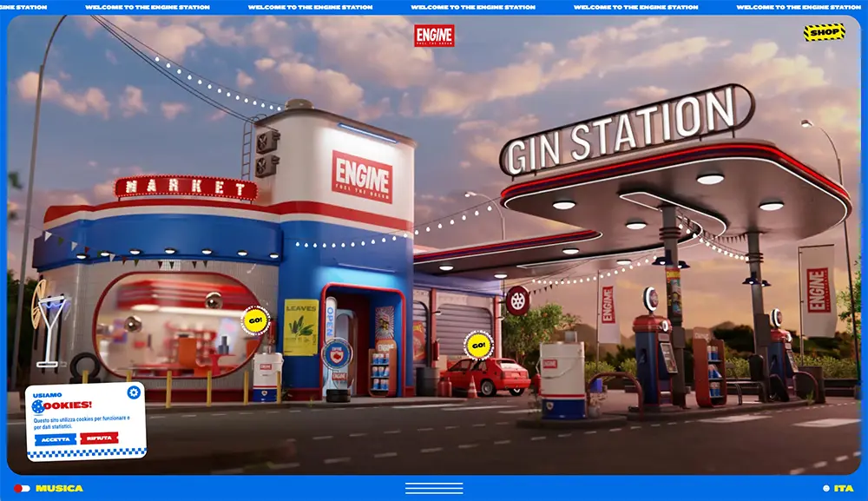This screenshot has height=501, width=868.
Task: Click the "Questo sito utilizza cookies" notice text
Action: point(82,422)
